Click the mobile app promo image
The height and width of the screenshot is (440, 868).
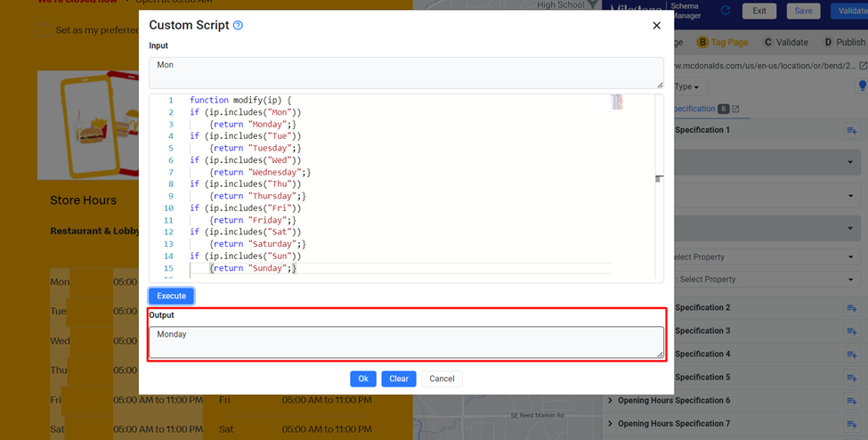pyautogui.click(x=88, y=125)
